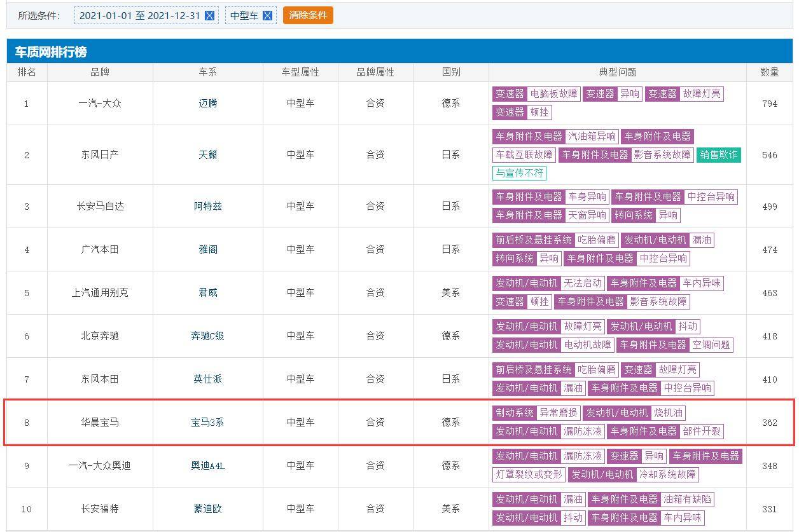This screenshot has width=799, height=532.
Task: Remove the 2021 date range filter
Action: click(x=209, y=16)
